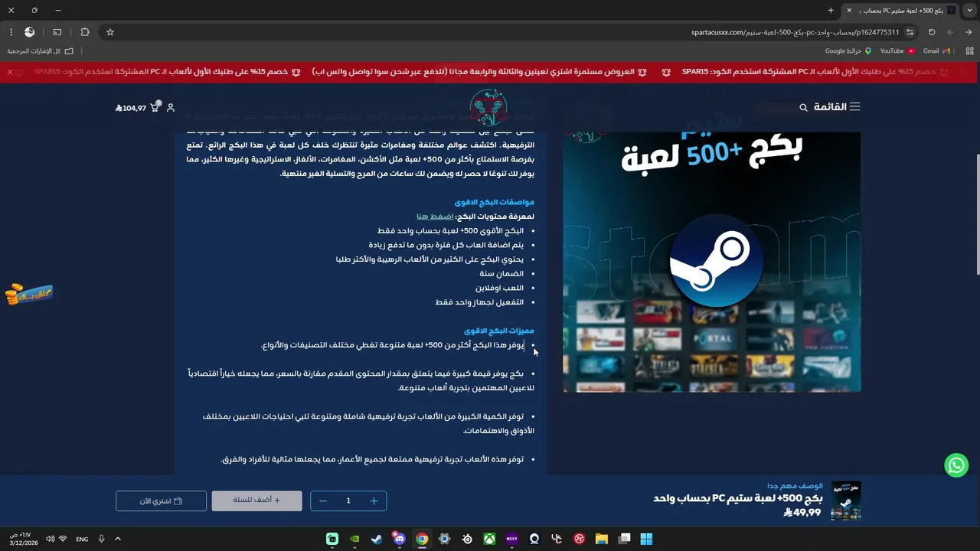The image size is (980, 551).
Task: Open Chrome cast media icon
Action: pyautogui.click(x=57, y=32)
